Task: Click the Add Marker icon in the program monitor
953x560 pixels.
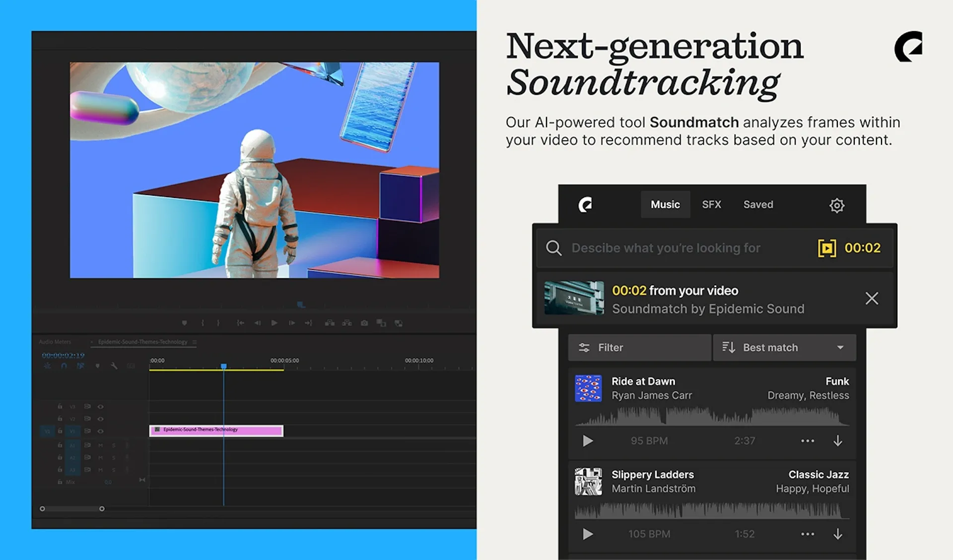Action: coord(184,323)
